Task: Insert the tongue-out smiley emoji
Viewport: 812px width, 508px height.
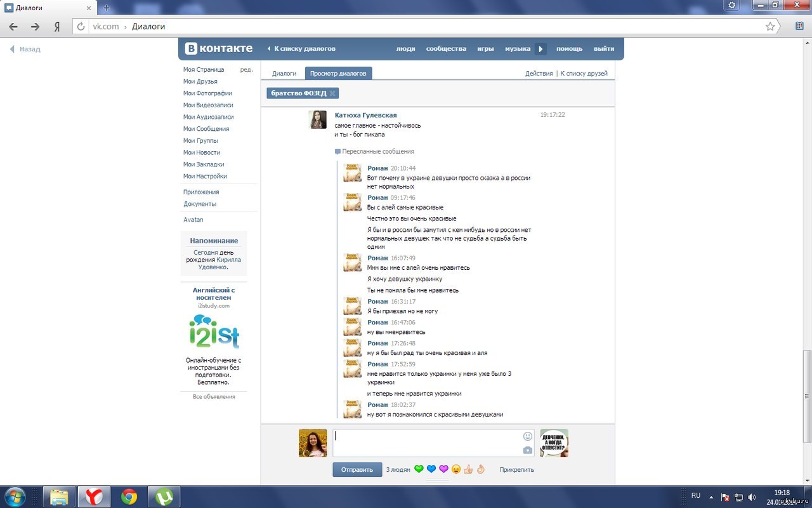Action: pyautogui.click(x=456, y=469)
